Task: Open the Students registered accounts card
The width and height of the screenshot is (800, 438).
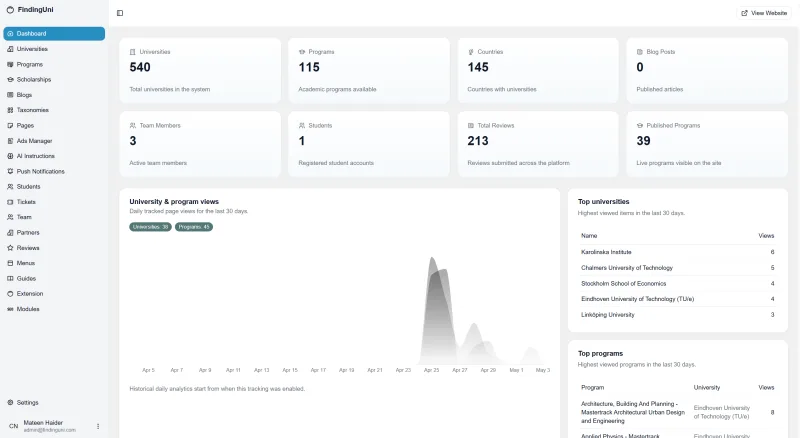Action: [x=369, y=144]
